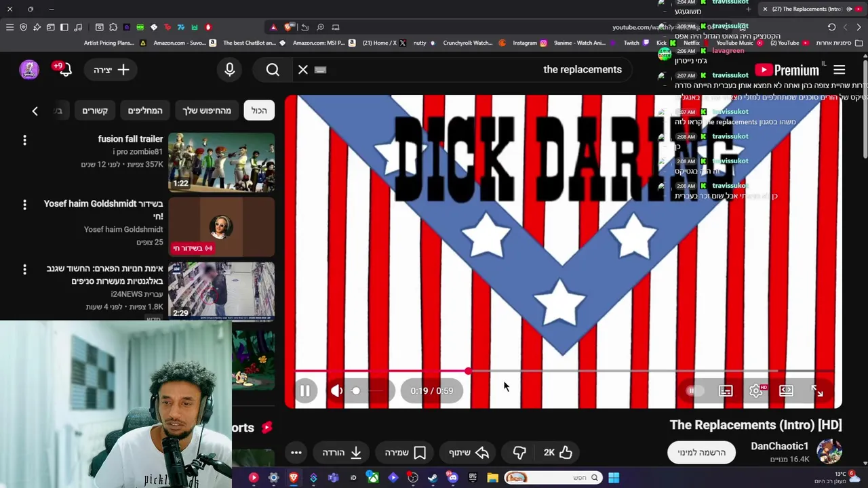
Task: Switch to 'The Replacements (Intro)' browser tab
Action: point(811,9)
